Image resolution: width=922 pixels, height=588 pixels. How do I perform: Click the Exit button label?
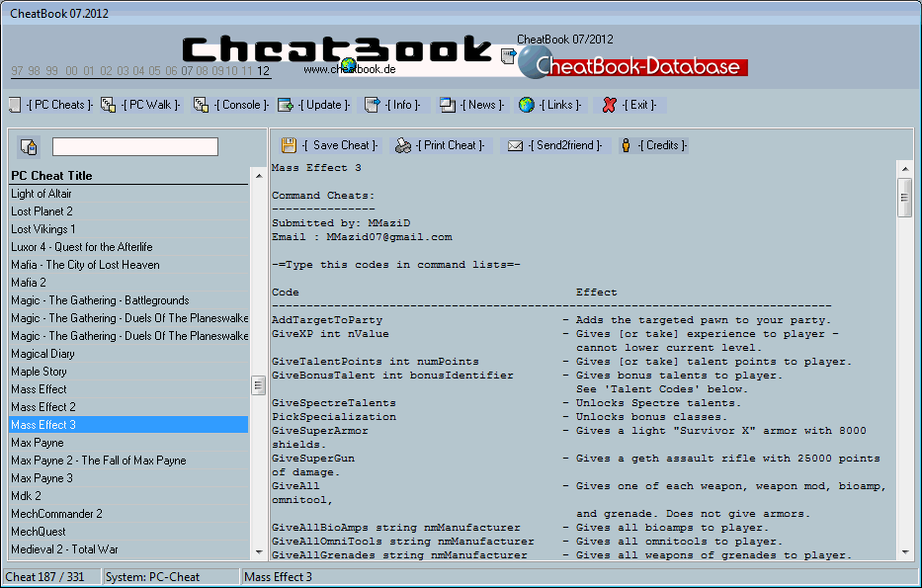(639, 106)
